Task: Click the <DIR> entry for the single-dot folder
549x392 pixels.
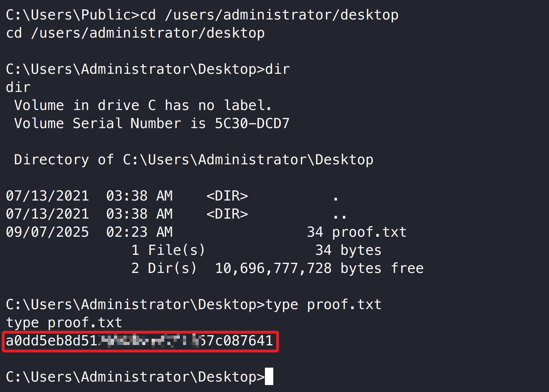Action: [x=227, y=196]
